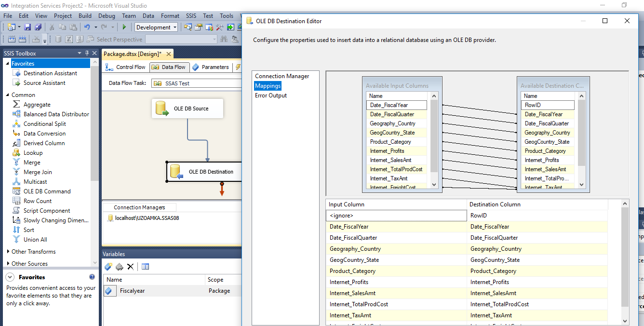Pin the SSIS Toolbox with the pushpin icon

coord(87,53)
